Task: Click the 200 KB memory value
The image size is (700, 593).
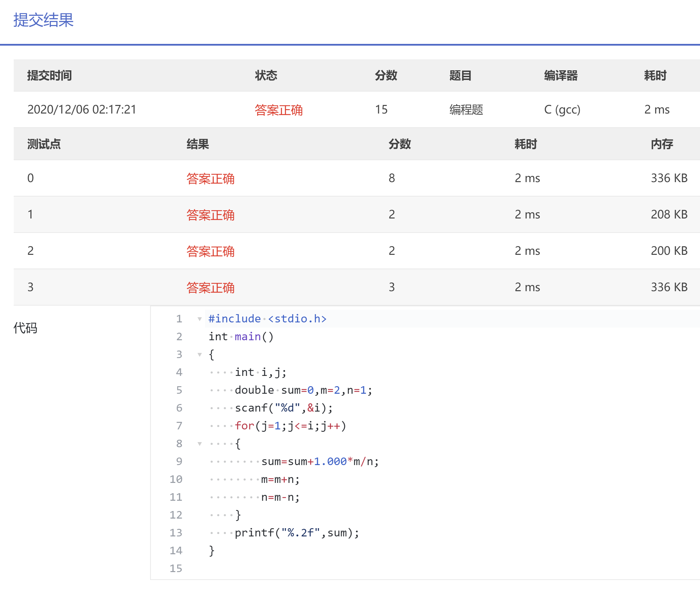Action: point(669,251)
